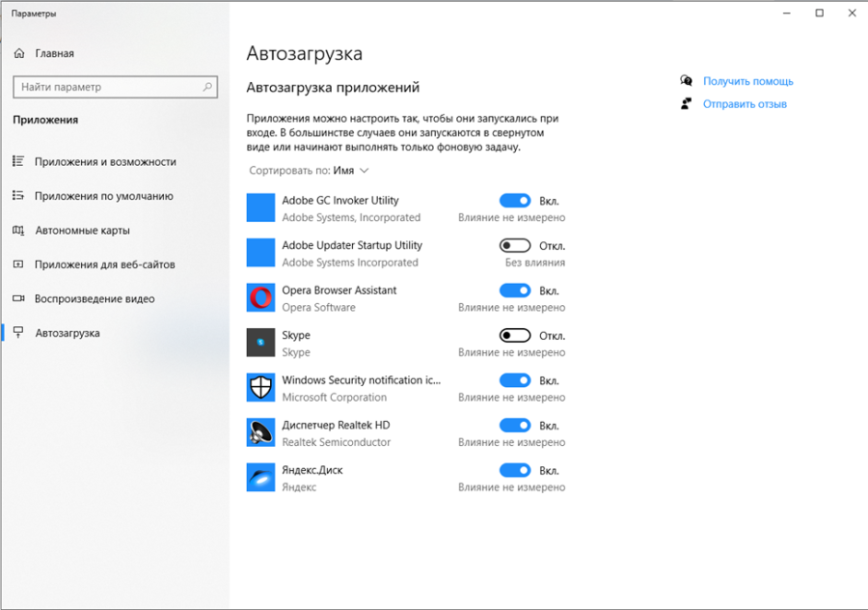
Task: Click the Adobe Updater Startup Utility icon
Action: tap(260, 253)
